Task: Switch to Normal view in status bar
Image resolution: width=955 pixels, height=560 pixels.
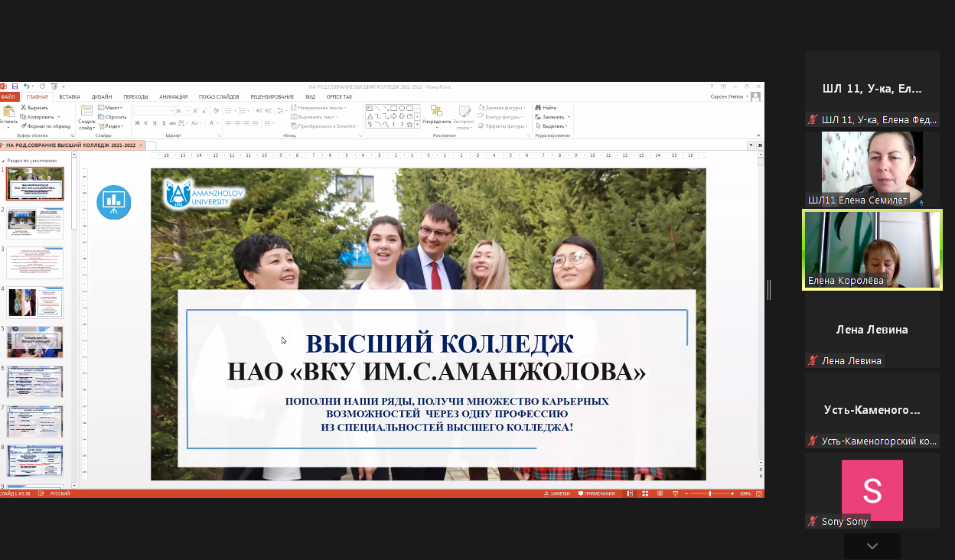Action: click(x=630, y=493)
